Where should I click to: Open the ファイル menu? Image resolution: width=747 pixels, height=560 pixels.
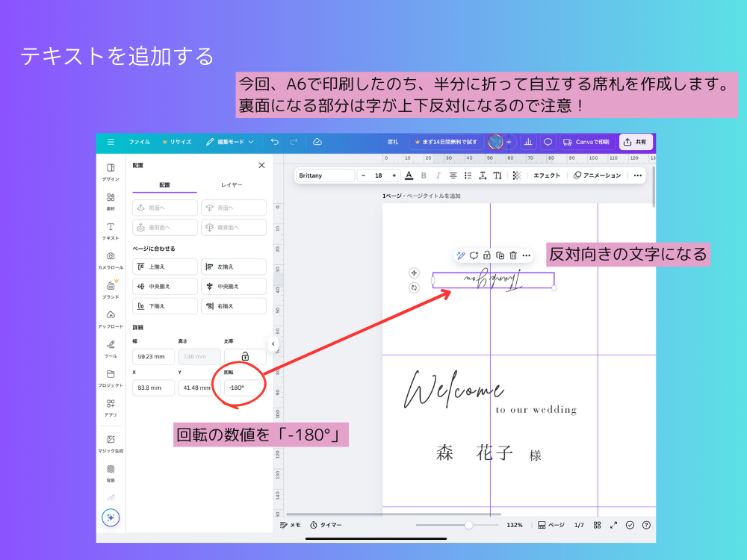pos(140,142)
